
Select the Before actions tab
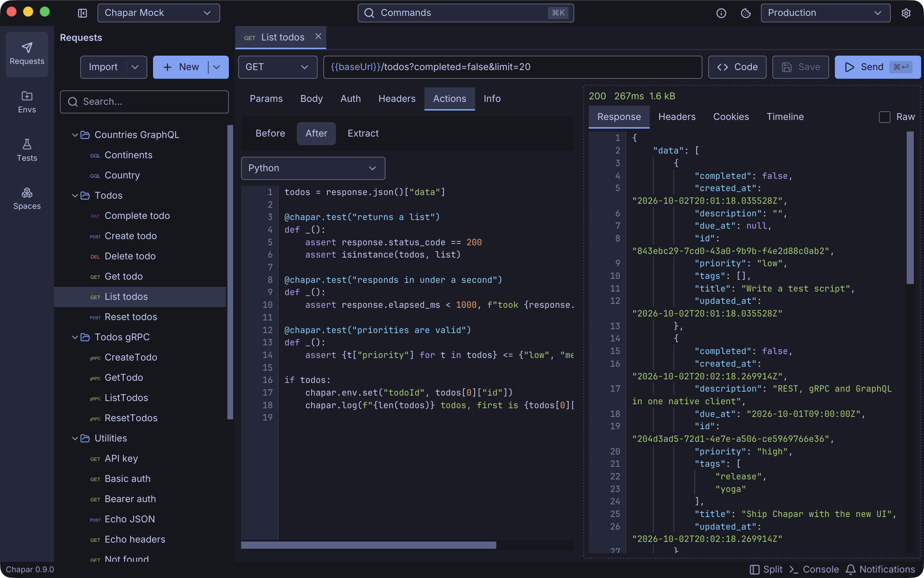point(270,133)
